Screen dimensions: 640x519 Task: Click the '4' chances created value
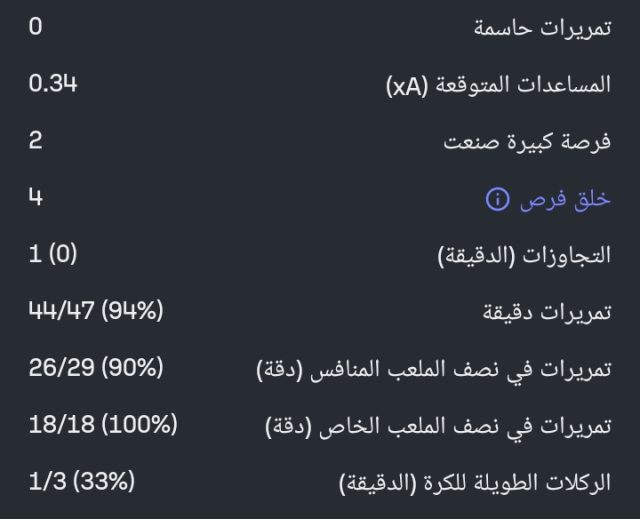pyautogui.click(x=36, y=198)
